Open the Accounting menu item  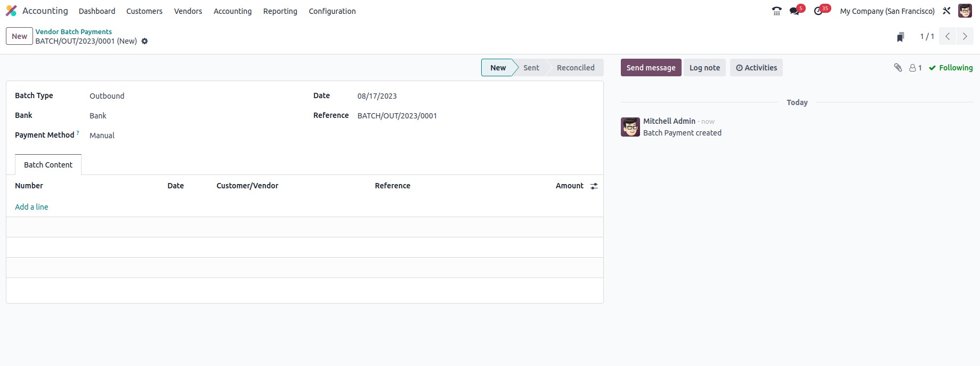[x=233, y=11]
